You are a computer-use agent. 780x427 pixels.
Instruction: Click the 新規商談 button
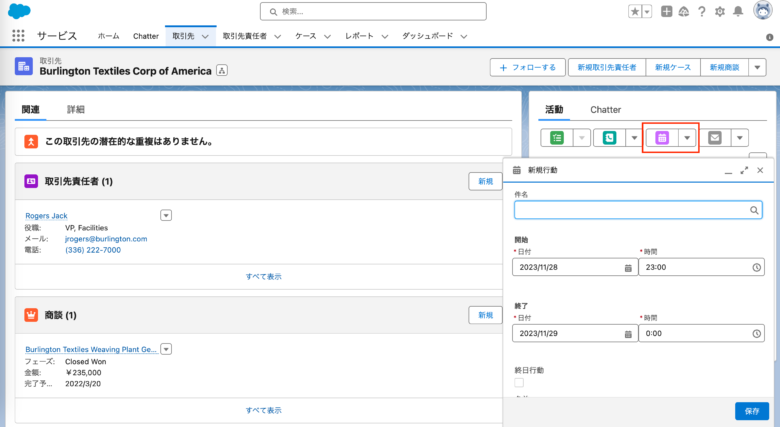[725, 67]
